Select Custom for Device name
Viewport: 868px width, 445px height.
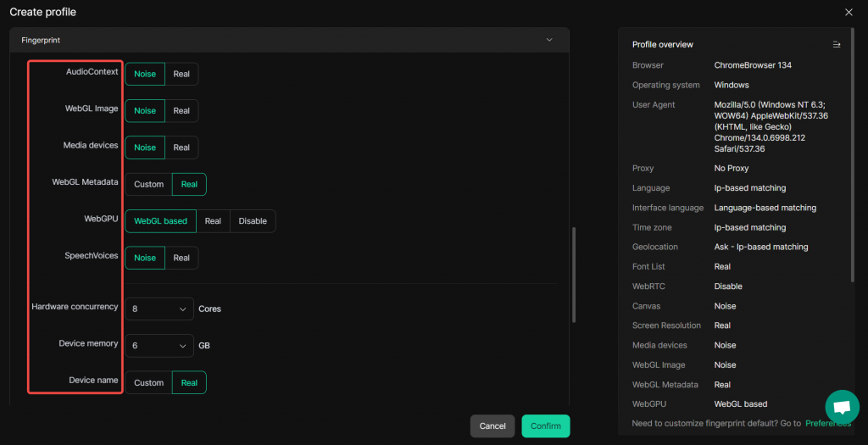(148, 383)
